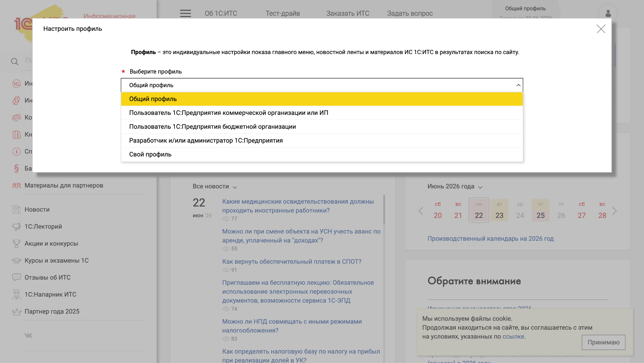
Task: Select calendar day ср 24
Action: (x=520, y=210)
